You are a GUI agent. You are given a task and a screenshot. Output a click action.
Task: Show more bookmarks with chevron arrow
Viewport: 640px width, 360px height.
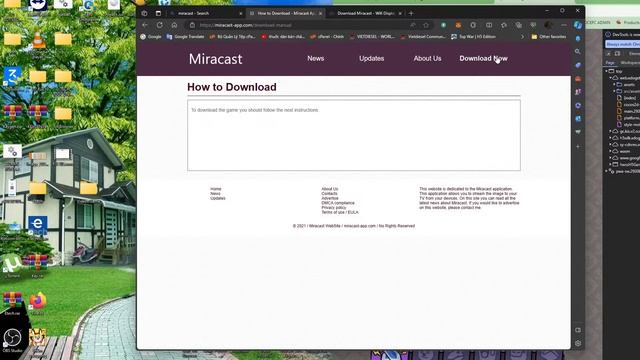tap(522, 37)
